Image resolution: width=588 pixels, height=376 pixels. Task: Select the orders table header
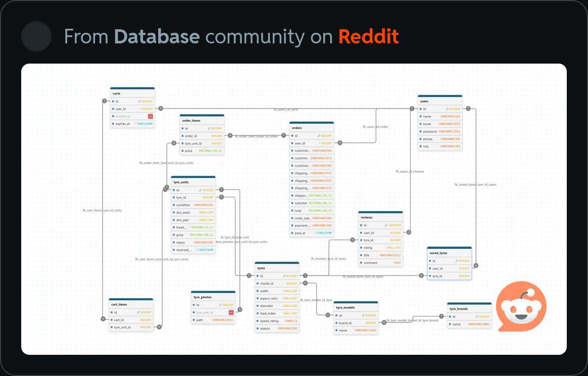(x=312, y=127)
